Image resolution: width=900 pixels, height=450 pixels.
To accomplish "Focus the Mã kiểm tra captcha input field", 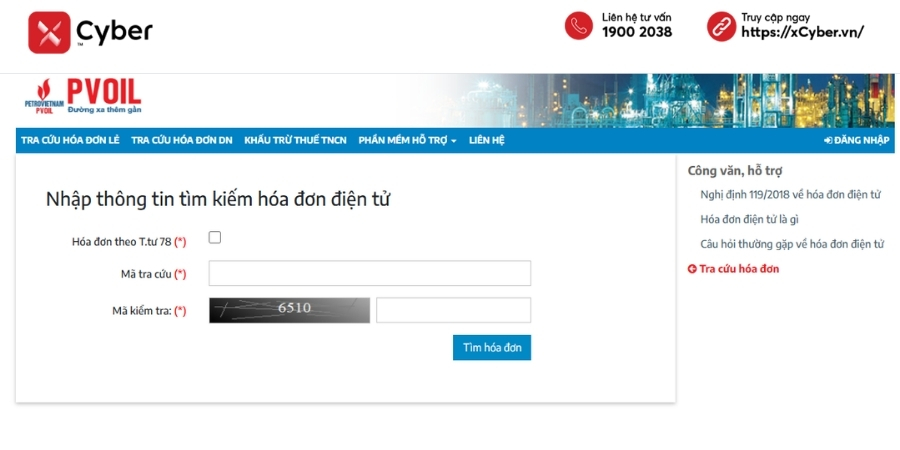I will (453, 310).
